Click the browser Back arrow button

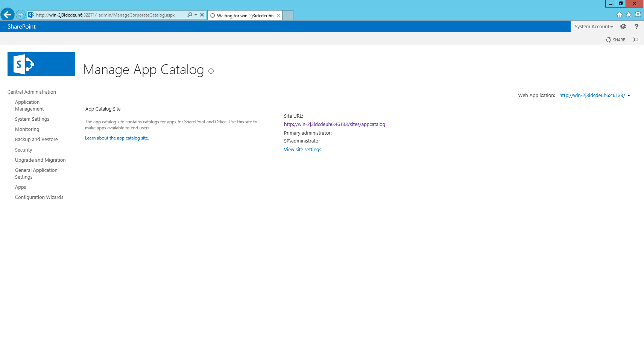[x=8, y=15]
